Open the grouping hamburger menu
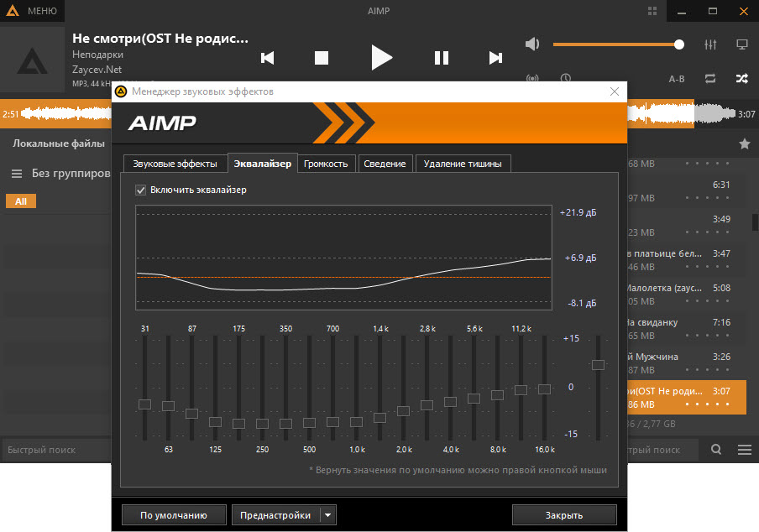The image size is (759, 532). [x=17, y=174]
